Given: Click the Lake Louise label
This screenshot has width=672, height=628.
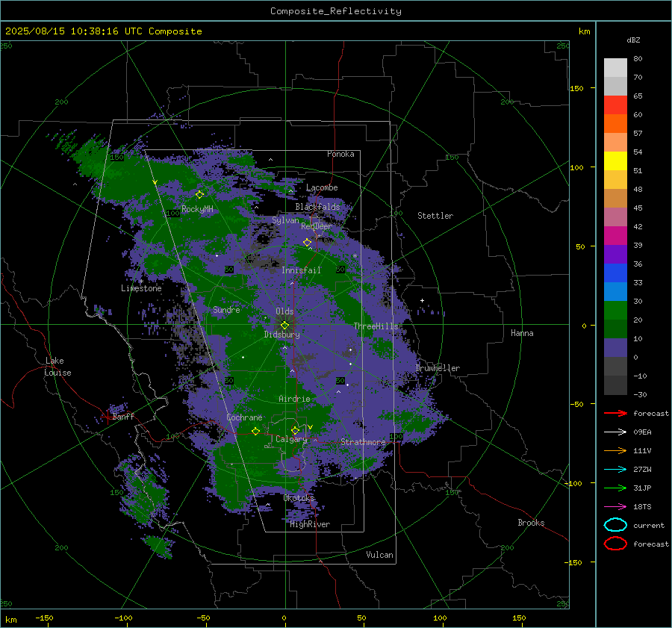Looking at the screenshot, I should [57, 367].
